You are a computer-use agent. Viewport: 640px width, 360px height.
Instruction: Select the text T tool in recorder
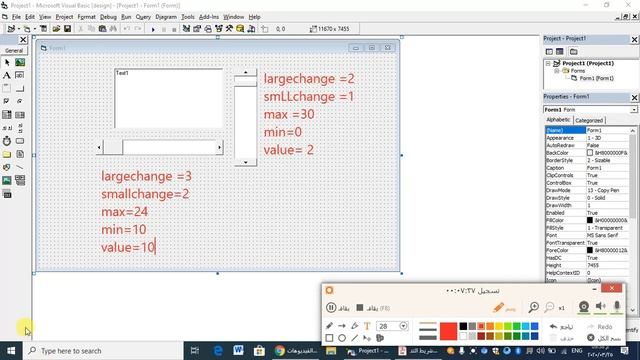click(367, 326)
